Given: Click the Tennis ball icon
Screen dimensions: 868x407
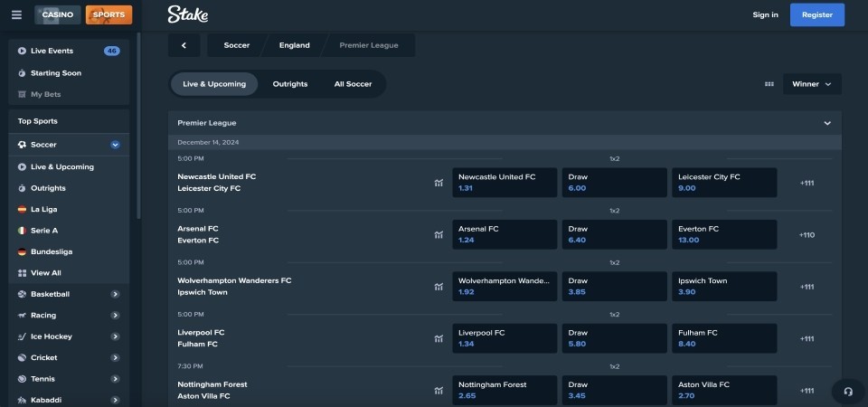Looking at the screenshot, I should point(22,379).
